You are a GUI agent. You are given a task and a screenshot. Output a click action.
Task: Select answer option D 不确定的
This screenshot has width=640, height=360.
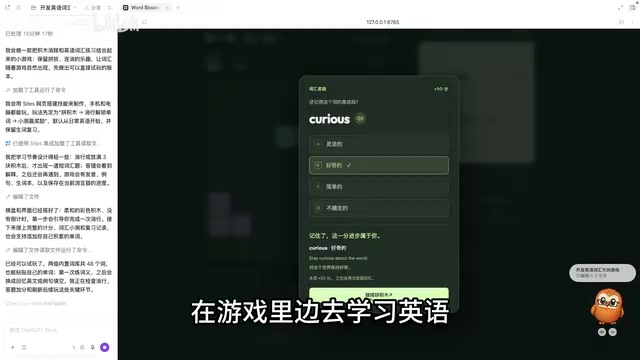[379, 208]
